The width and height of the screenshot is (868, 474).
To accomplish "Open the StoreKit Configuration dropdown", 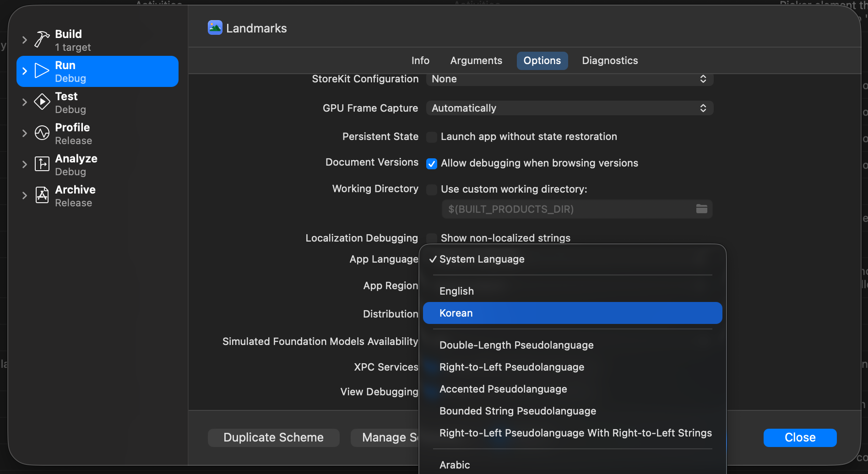I will [x=570, y=79].
